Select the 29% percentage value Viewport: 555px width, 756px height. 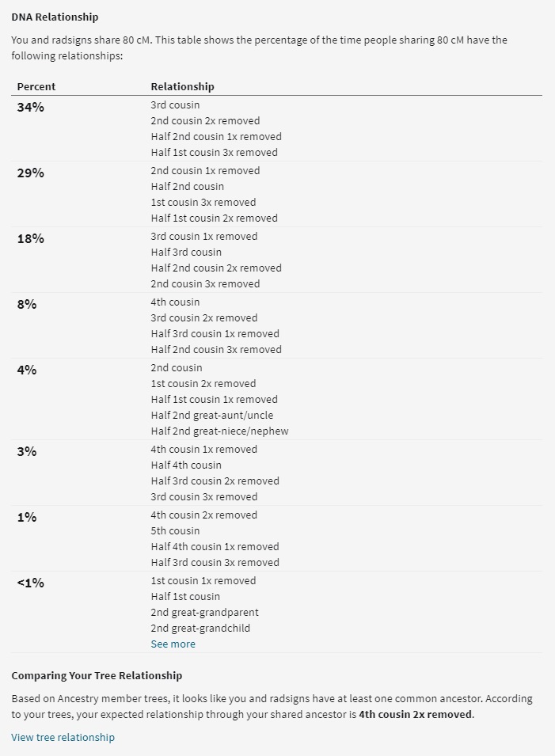click(x=30, y=173)
